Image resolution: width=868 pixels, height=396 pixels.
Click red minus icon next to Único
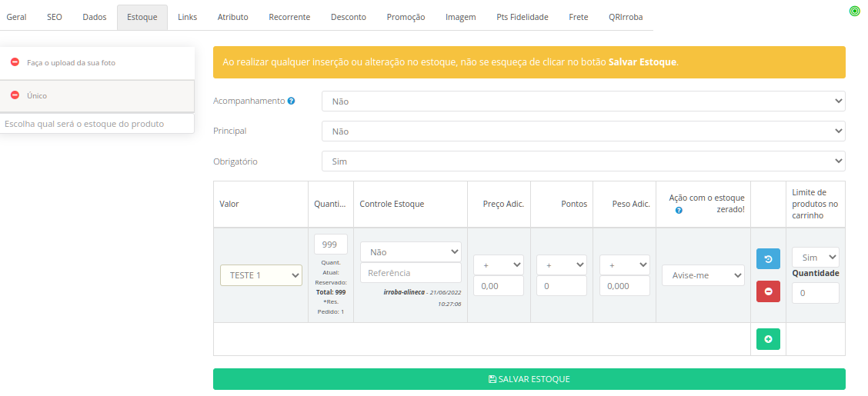15,95
